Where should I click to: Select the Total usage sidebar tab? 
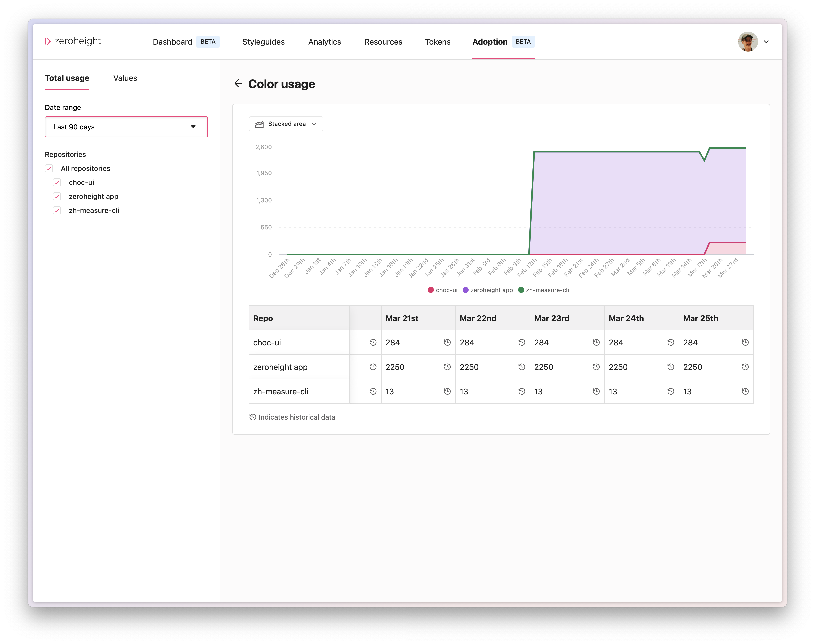pyautogui.click(x=67, y=78)
